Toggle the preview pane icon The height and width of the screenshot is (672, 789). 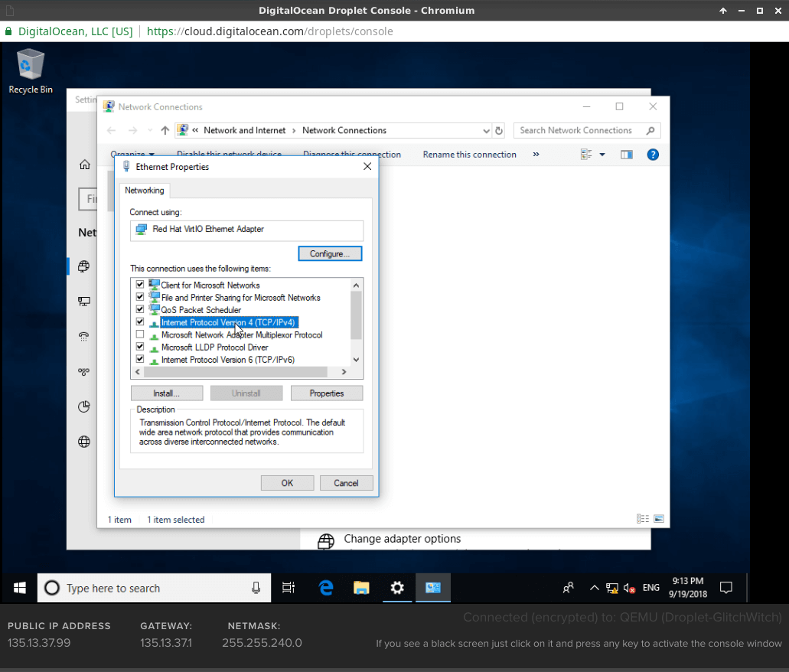pos(627,155)
